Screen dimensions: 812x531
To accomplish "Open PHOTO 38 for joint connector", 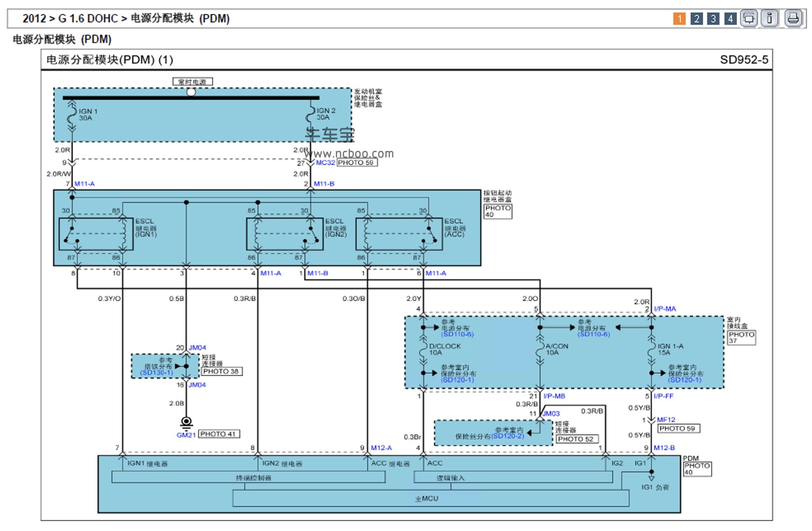I will tap(222, 371).
